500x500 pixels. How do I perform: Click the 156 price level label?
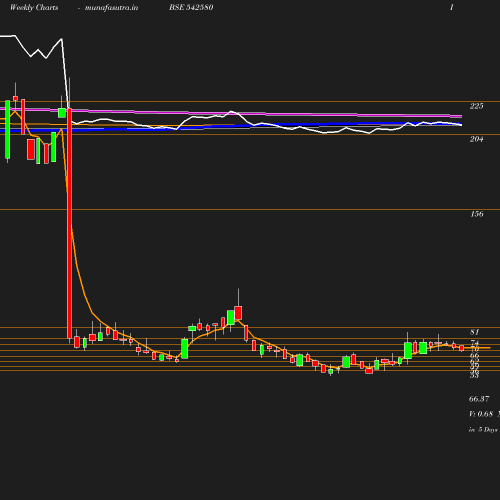pos(477,214)
